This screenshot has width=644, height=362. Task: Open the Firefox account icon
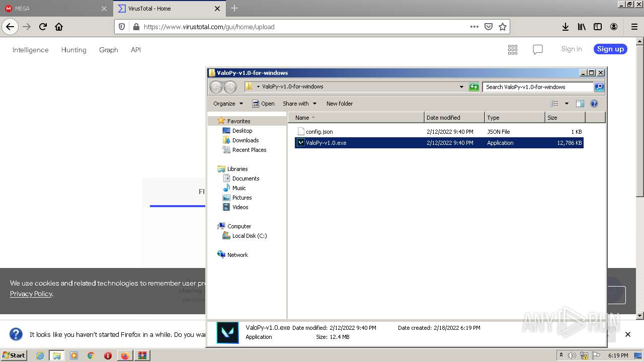coord(614,27)
